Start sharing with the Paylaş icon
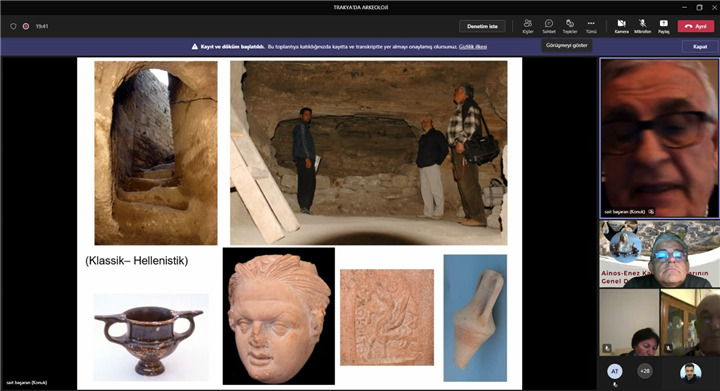This screenshot has height=391, width=720. point(664,26)
